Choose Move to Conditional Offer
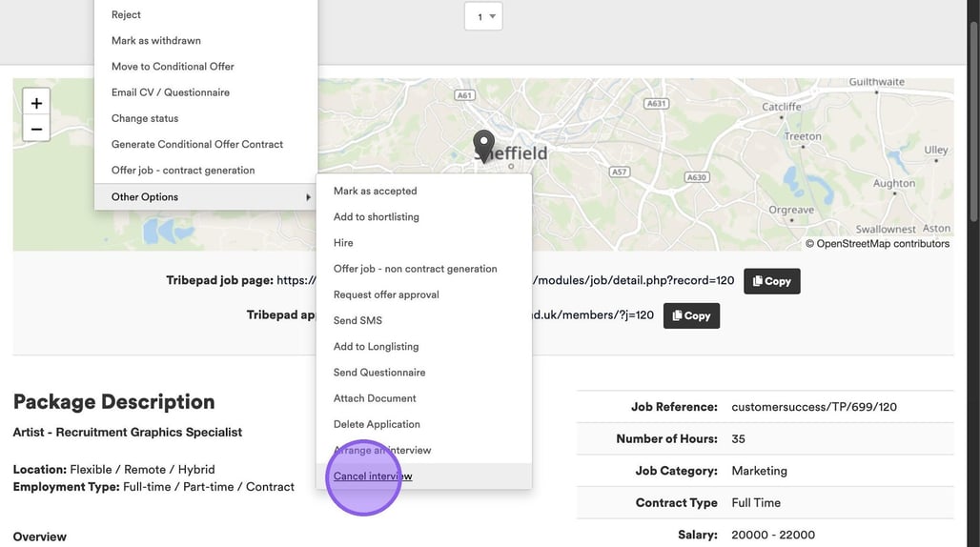The height and width of the screenshot is (547, 980). 173,67
